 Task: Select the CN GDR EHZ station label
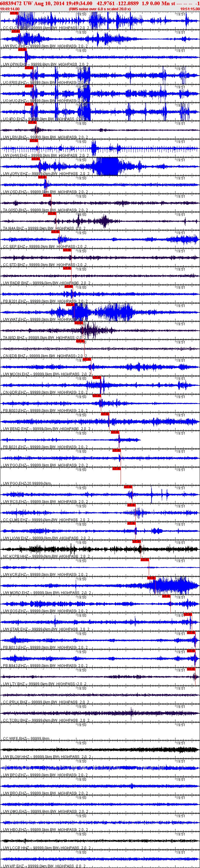(x=45, y=392)
